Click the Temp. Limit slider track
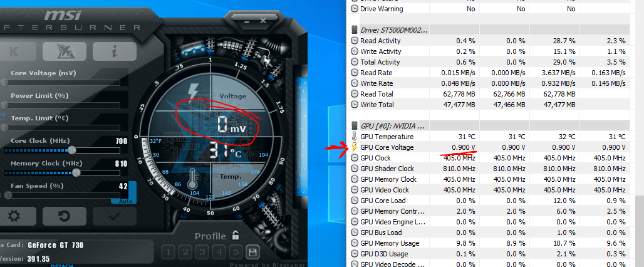 point(61,128)
